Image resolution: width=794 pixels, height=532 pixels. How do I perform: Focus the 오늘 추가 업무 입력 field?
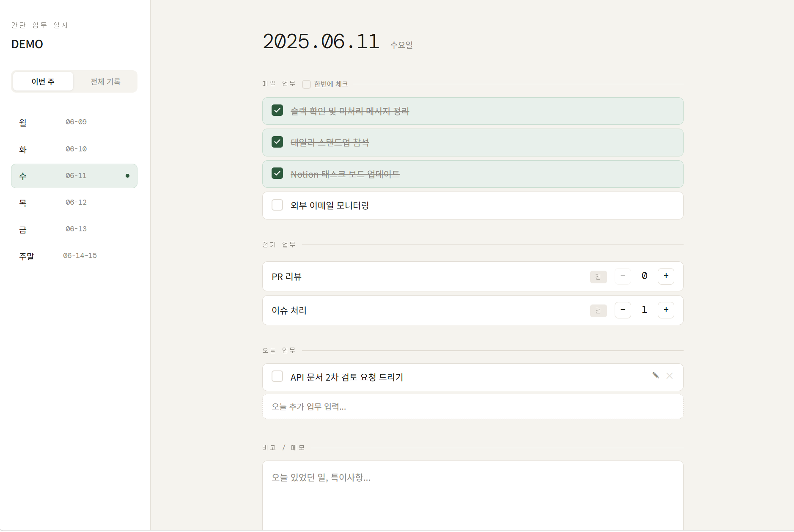(x=473, y=406)
